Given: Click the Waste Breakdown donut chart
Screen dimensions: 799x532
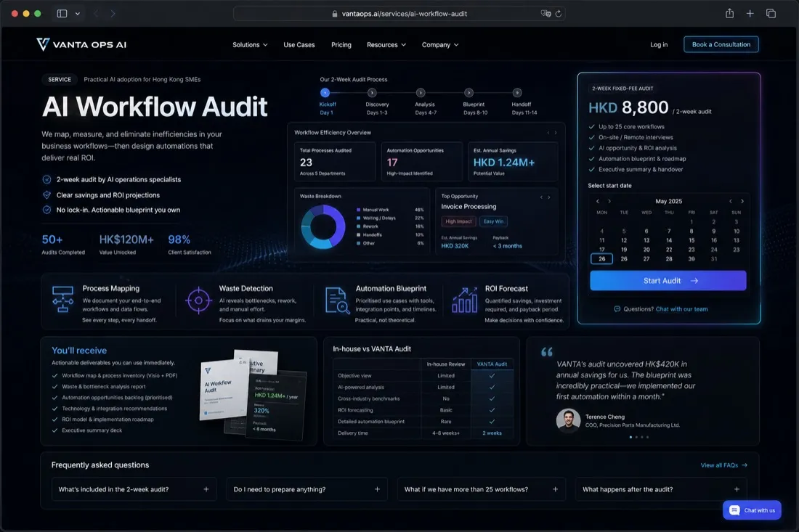Looking at the screenshot, I should [x=323, y=227].
